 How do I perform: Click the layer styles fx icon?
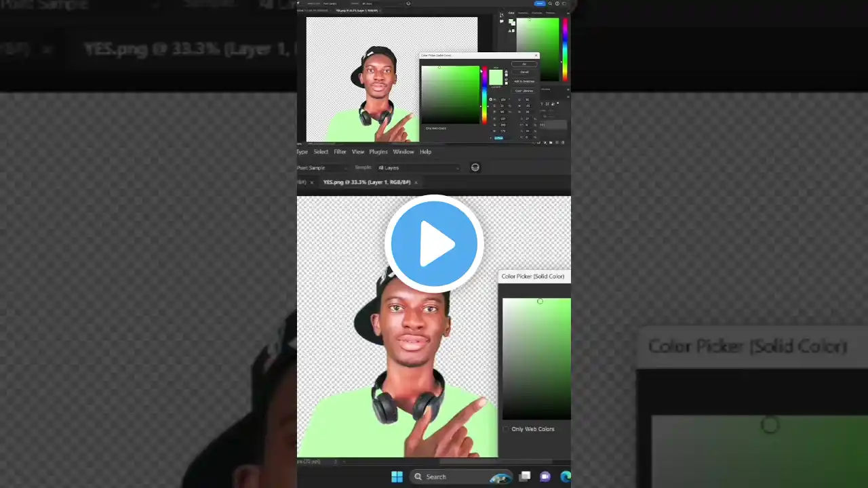[534, 142]
